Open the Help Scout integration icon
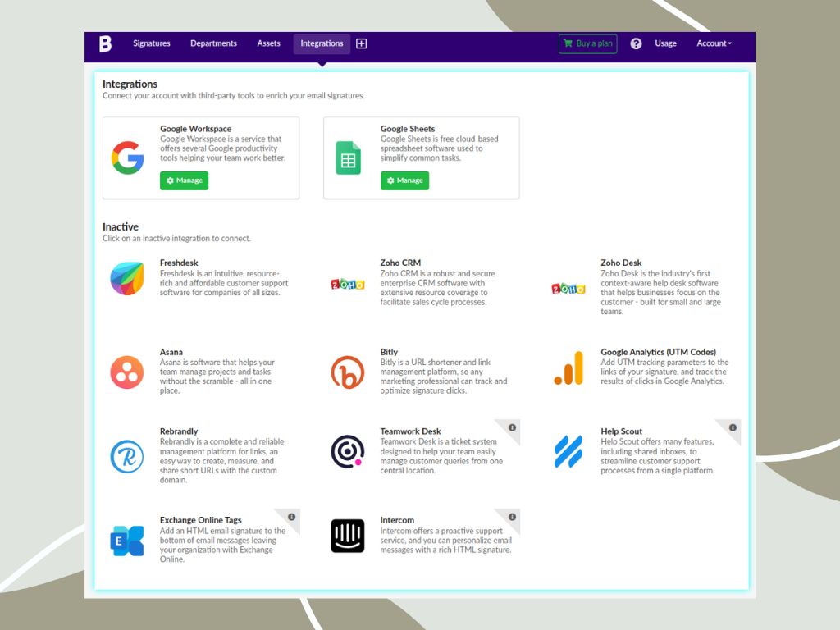The image size is (840, 630). (x=568, y=450)
